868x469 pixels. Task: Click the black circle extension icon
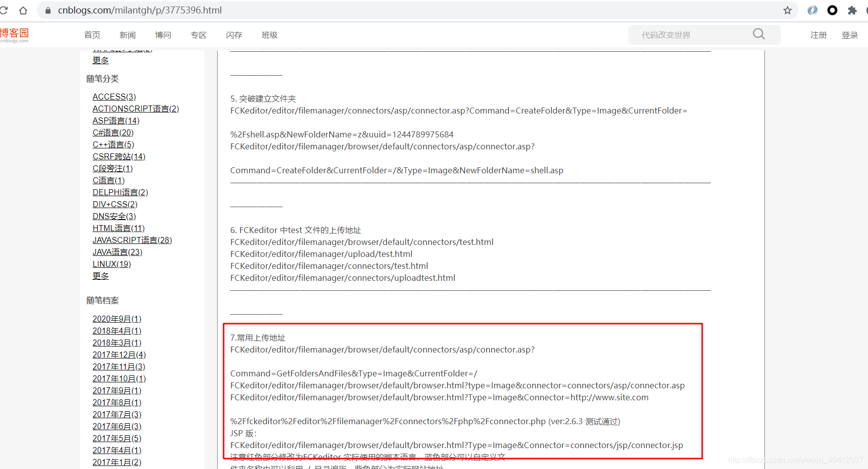coord(832,10)
